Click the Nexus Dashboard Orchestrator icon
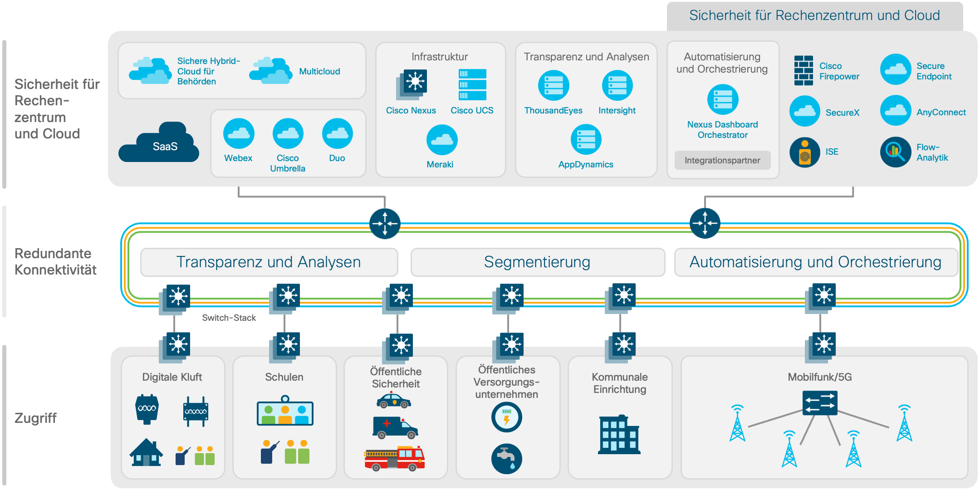 tap(723, 99)
